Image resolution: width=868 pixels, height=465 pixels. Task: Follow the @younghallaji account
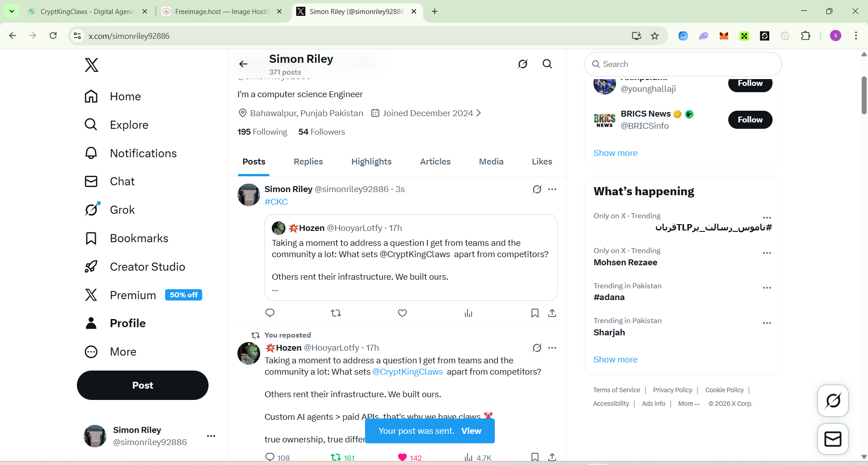click(750, 84)
